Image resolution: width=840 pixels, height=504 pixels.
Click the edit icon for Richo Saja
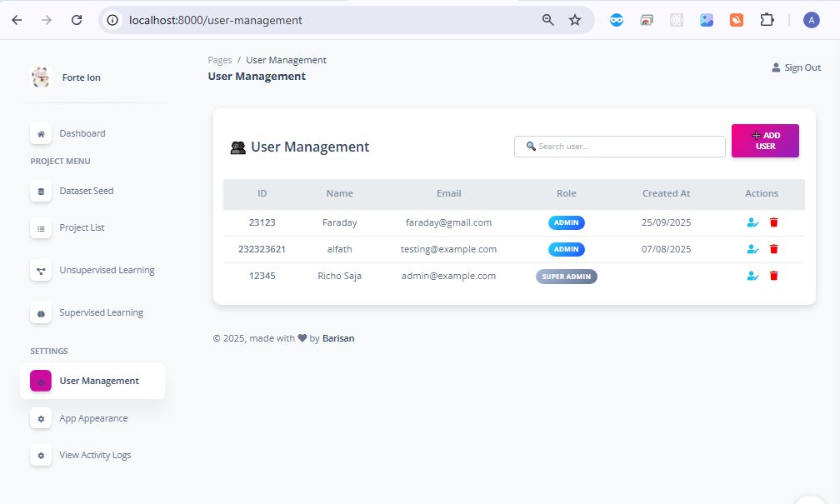tap(752, 276)
